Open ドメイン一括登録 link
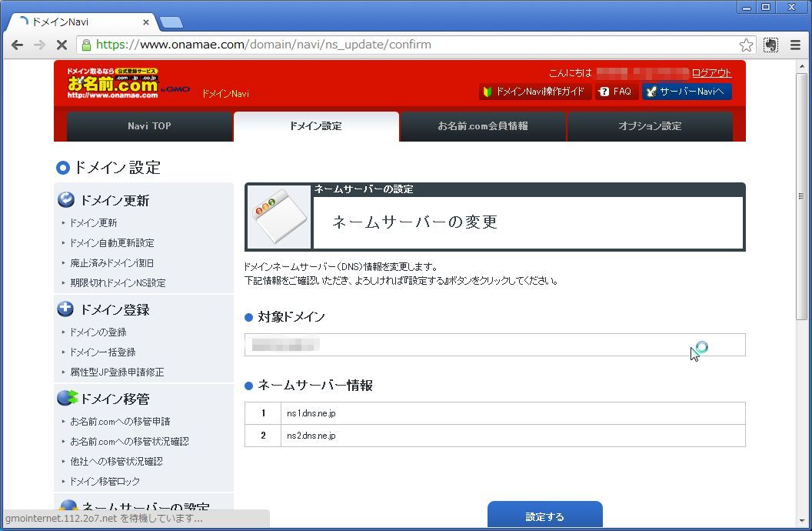812x531 pixels. 102,352
